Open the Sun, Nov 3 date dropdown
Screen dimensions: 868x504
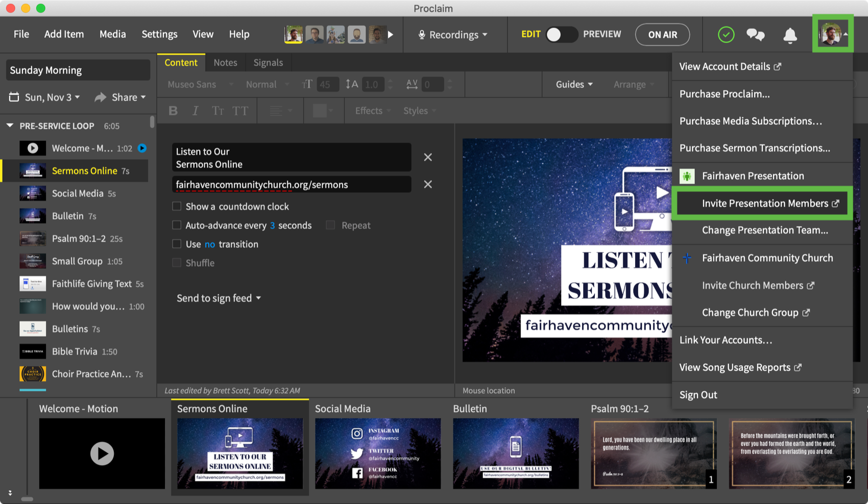tap(52, 97)
